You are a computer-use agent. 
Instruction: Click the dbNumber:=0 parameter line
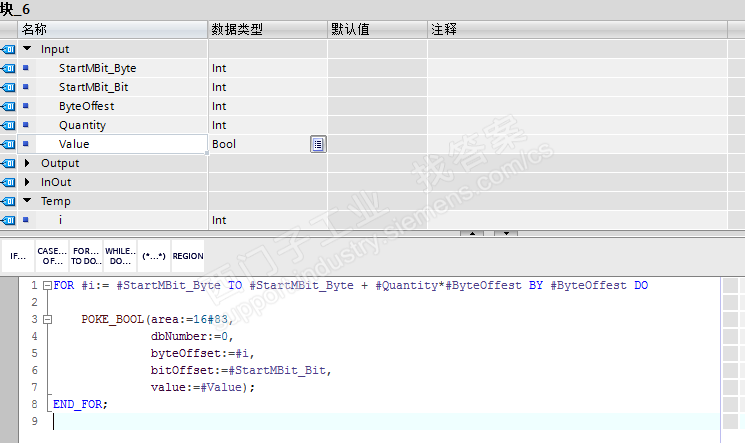click(192, 336)
